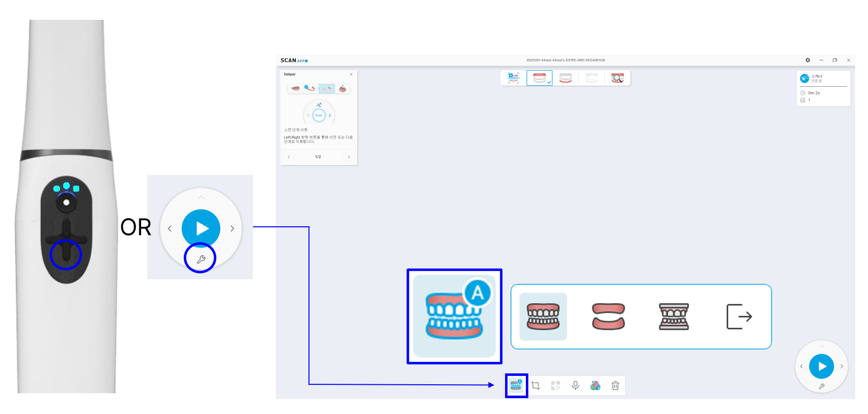Select the magnifier teeth inspection step
Image resolution: width=868 pixels, height=414 pixels.
(x=617, y=78)
